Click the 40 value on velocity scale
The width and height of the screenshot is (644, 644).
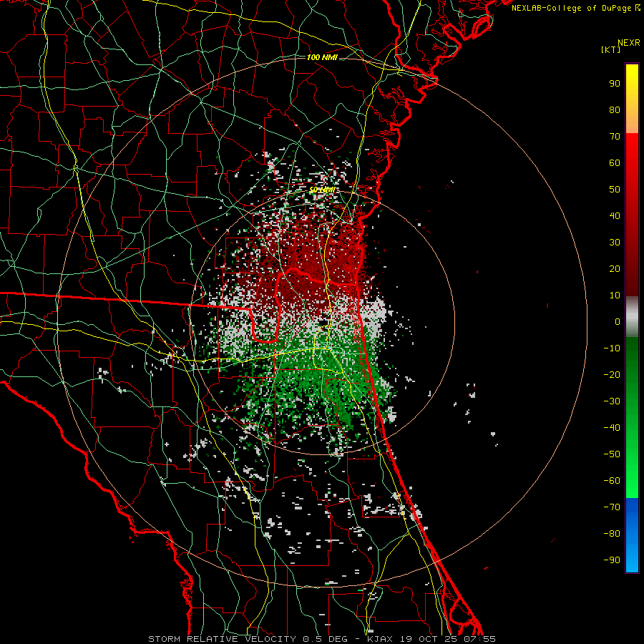coord(615,216)
